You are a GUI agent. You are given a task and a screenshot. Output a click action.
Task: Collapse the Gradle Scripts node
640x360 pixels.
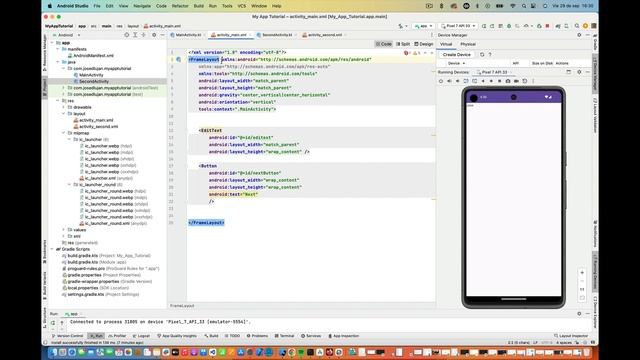coord(52,249)
